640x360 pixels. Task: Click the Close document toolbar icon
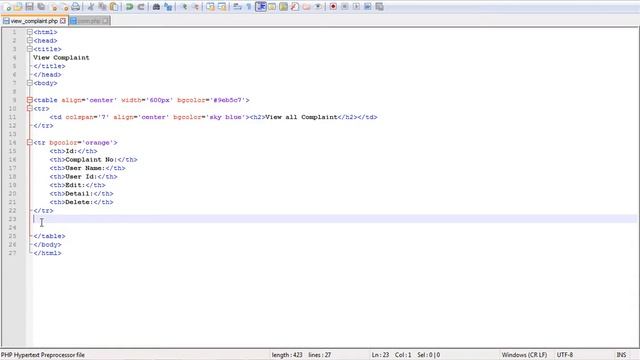(x=53, y=7)
